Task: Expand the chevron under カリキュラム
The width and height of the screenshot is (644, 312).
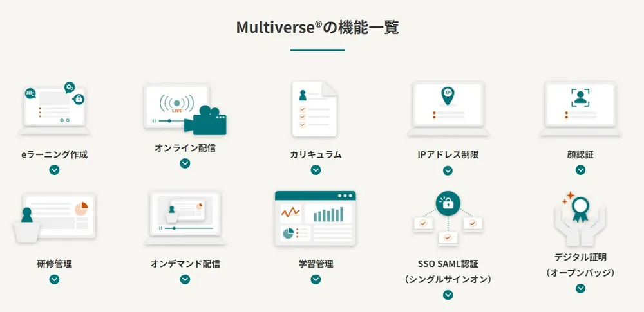Action: coord(316,170)
